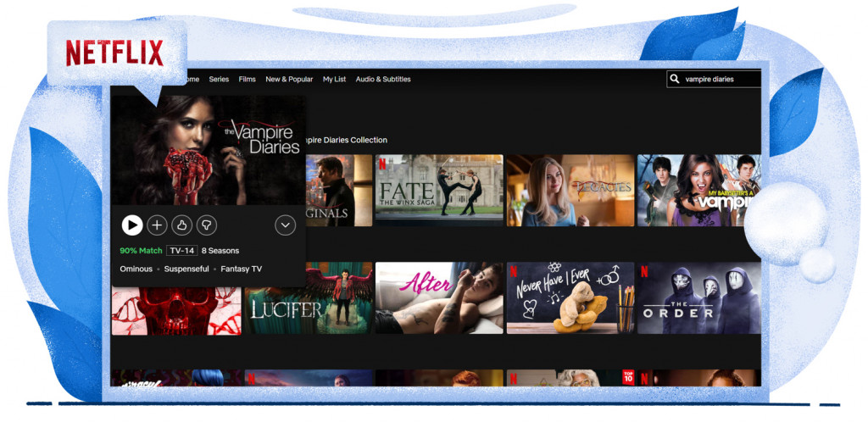Open The Order thumbnail
The height and width of the screenshot is (422, 868).
pyautogui.click(x=699, y=298)
